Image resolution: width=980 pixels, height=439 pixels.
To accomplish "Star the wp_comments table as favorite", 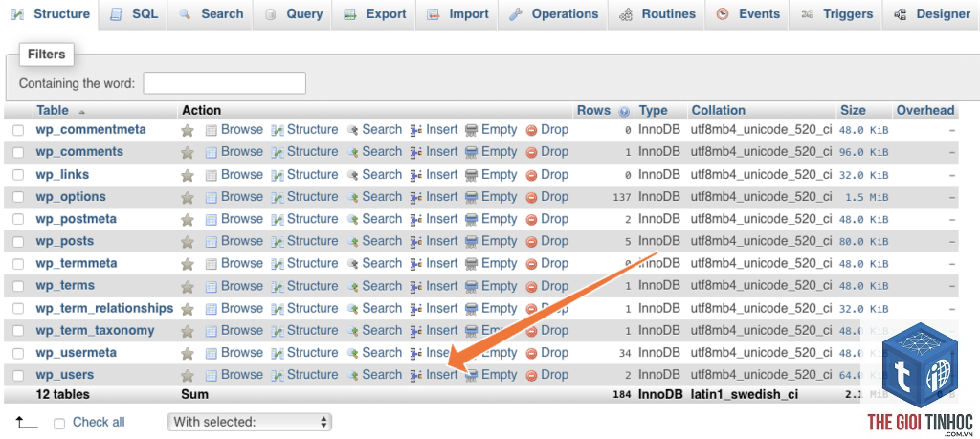I will [x=188, y=152].
